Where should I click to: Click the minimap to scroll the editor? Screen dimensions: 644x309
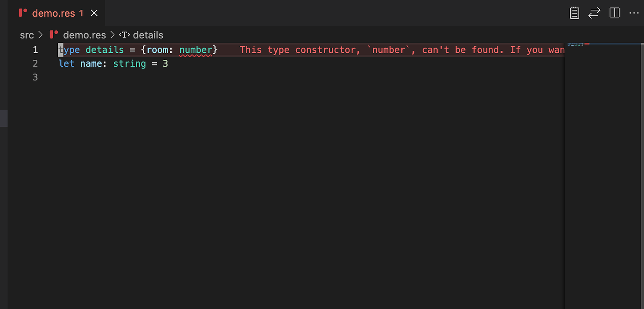pyautogui.click(x=602, y=140)
